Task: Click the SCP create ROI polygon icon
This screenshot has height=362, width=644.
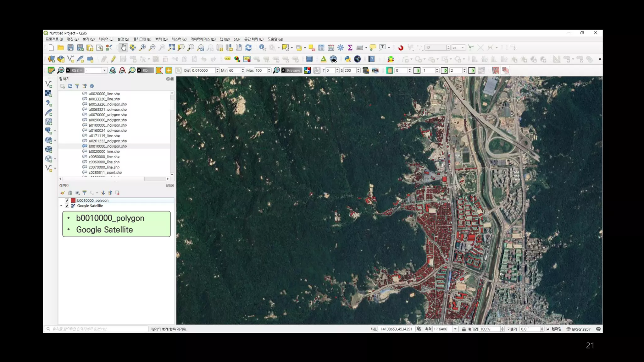Action: (159, 70)
